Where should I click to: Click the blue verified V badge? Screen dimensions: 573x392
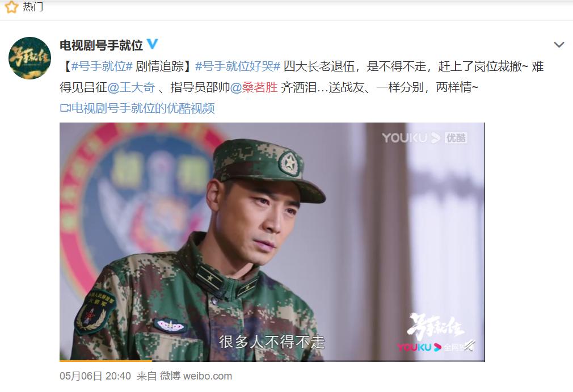click(153, 44)
